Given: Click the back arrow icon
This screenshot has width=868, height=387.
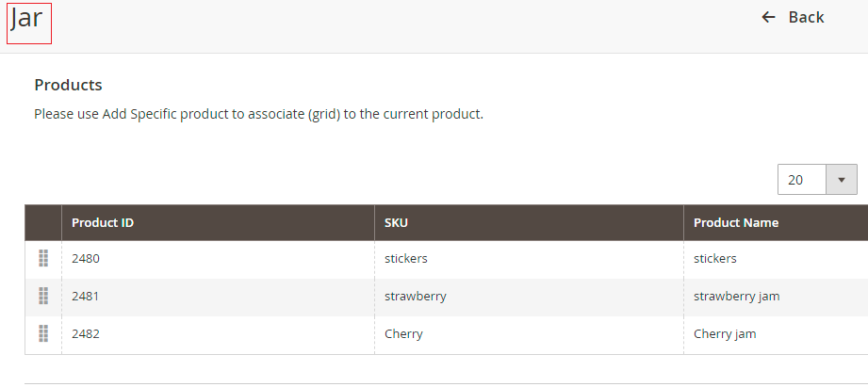Looking at the screenshot, I should (x=769, y=17).
